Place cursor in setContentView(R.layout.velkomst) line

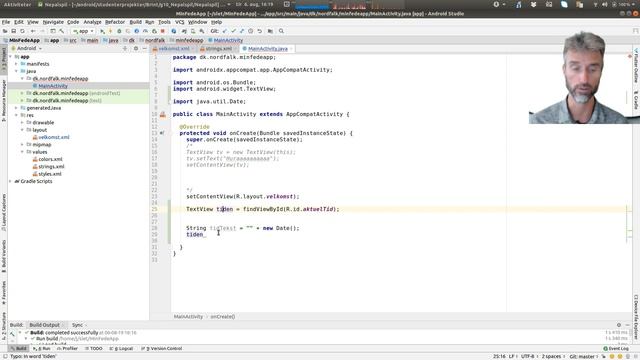[x=242, y=196]
